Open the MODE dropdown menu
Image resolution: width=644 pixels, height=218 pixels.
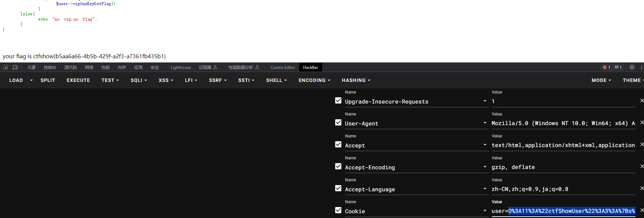601,80
